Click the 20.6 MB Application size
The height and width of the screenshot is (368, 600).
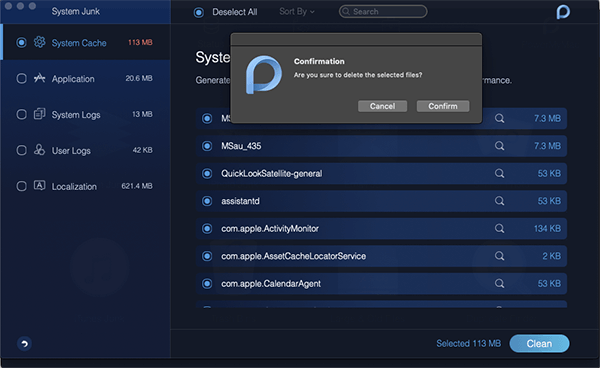tap(139, 78)
